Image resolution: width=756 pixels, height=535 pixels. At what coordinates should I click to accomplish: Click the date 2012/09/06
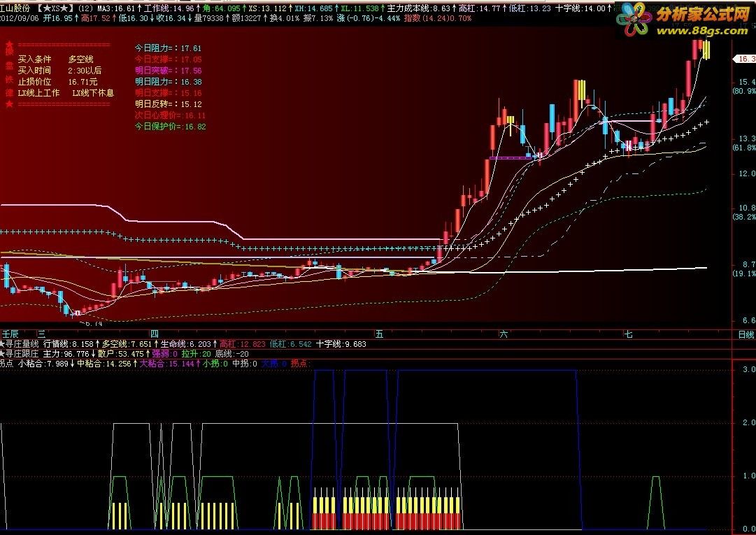[x=20, y=18]
